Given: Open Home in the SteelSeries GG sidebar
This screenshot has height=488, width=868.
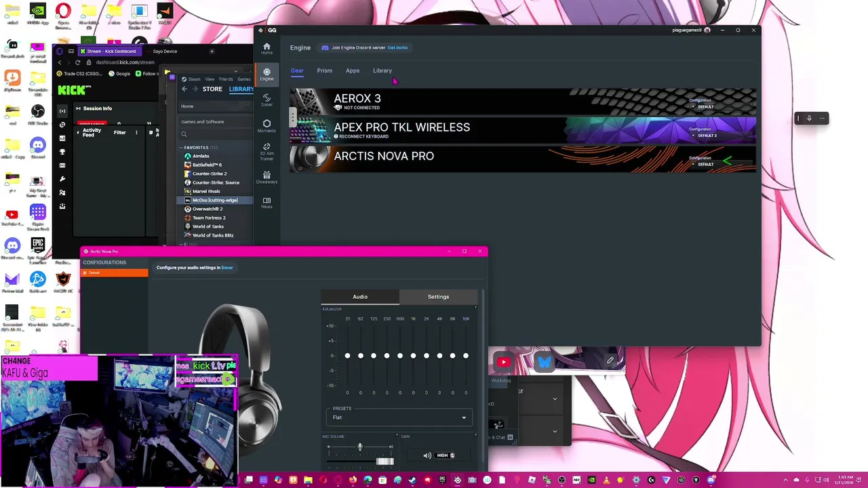Looking at the screenshot, I should click(x=267, y=48).
